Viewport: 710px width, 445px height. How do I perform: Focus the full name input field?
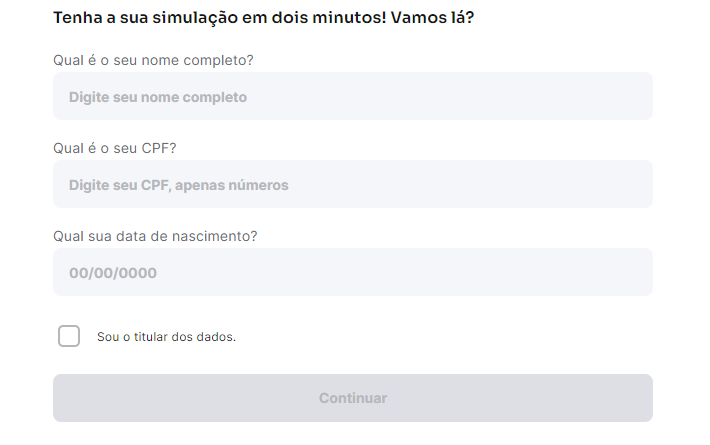click(x=352, y=96)
